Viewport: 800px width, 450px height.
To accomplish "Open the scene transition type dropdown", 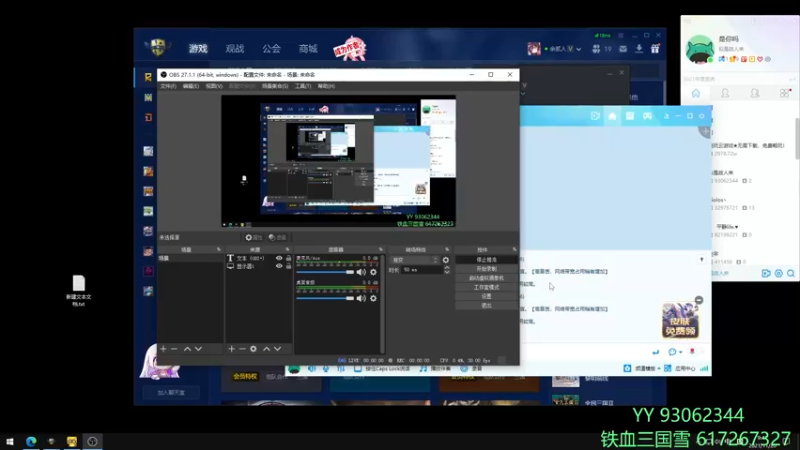I will (x=414, y=260).
